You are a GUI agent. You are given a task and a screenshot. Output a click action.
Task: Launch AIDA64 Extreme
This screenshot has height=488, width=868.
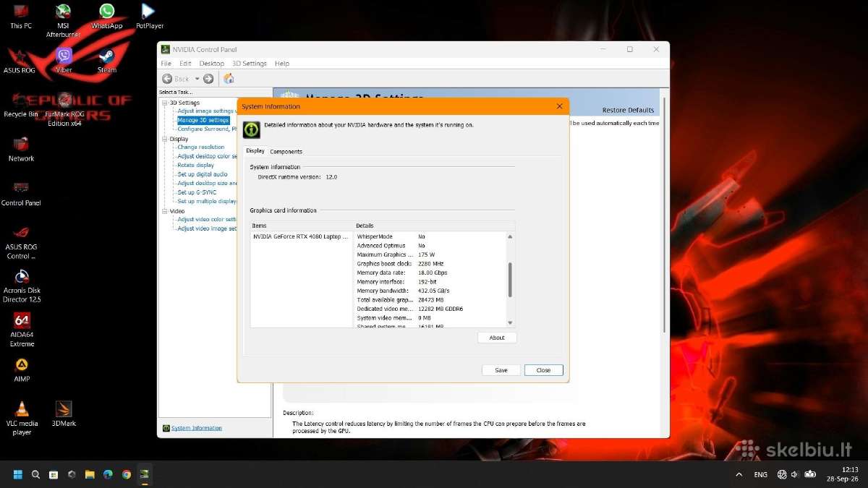(22, 330)
